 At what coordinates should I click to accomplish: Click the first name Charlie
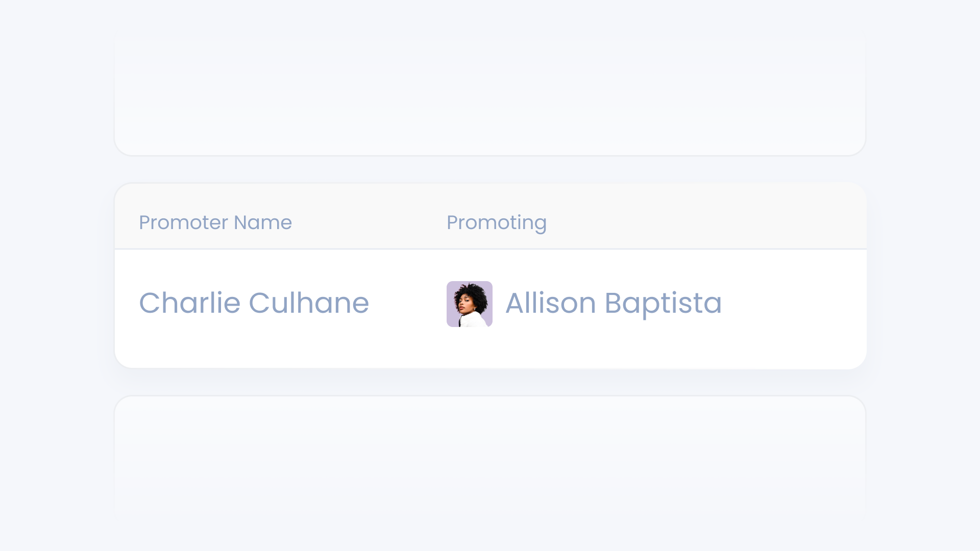coord(189,303)
